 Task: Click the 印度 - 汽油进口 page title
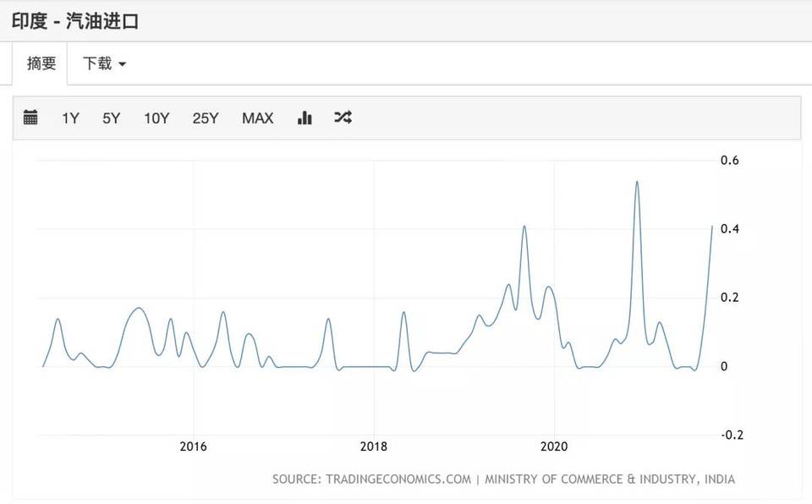(x=75, y=21)
